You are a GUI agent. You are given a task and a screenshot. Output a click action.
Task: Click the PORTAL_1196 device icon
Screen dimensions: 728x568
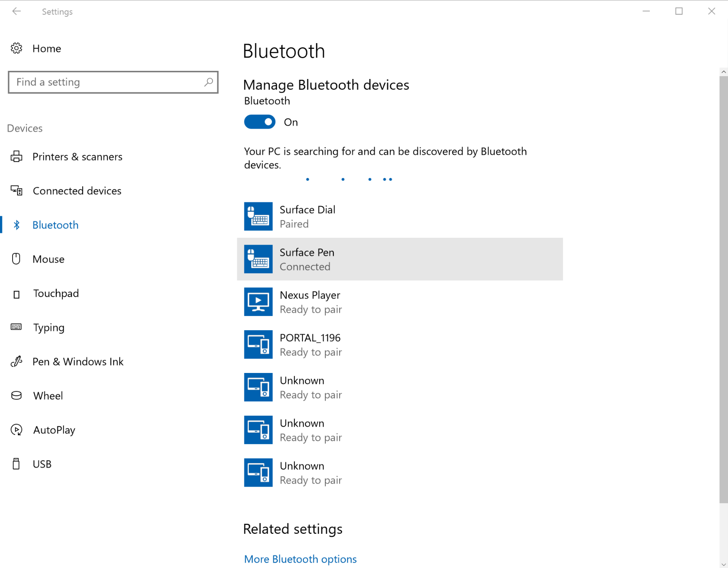(258, 344)
